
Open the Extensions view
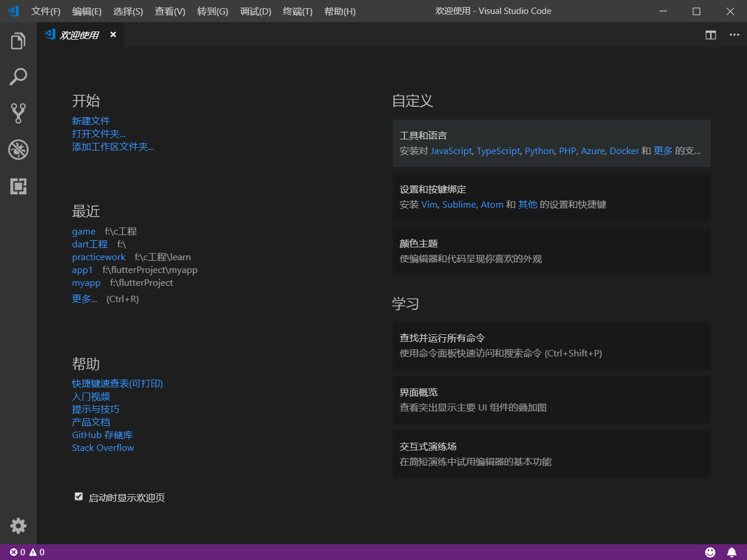pos(18,186)
